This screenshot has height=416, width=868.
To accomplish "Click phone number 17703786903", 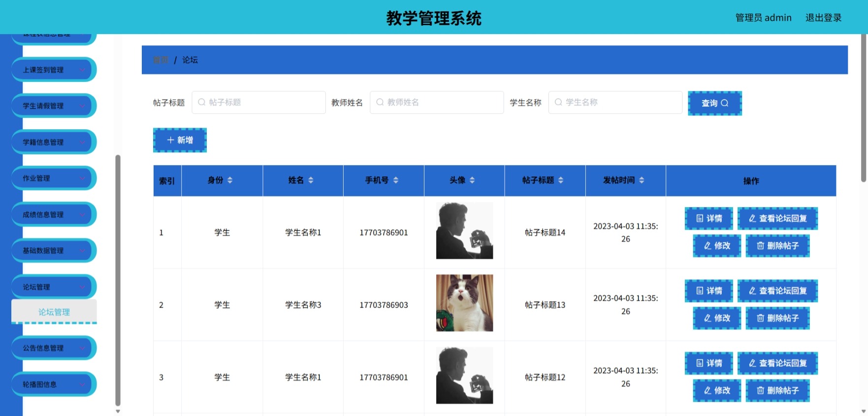I will [x=384, y=305].
